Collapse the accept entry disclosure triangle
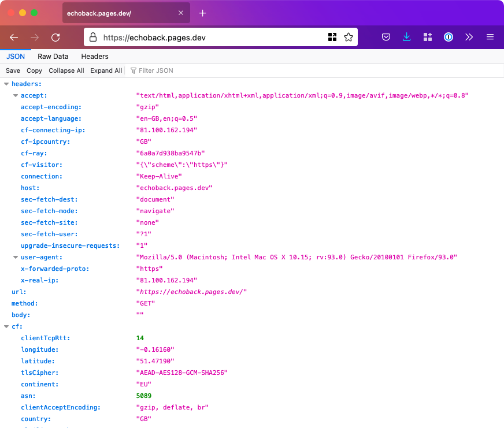The width and height of the screenshot is (504, 428). (15, 95)
